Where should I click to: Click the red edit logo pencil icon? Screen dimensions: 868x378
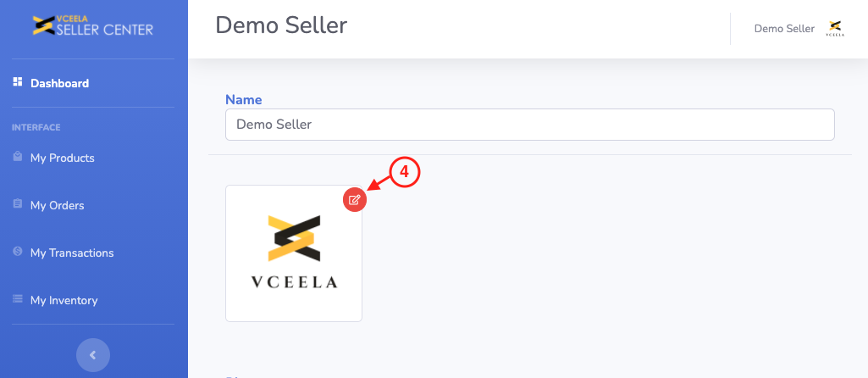pyautogui.click(x=355, y=200)
